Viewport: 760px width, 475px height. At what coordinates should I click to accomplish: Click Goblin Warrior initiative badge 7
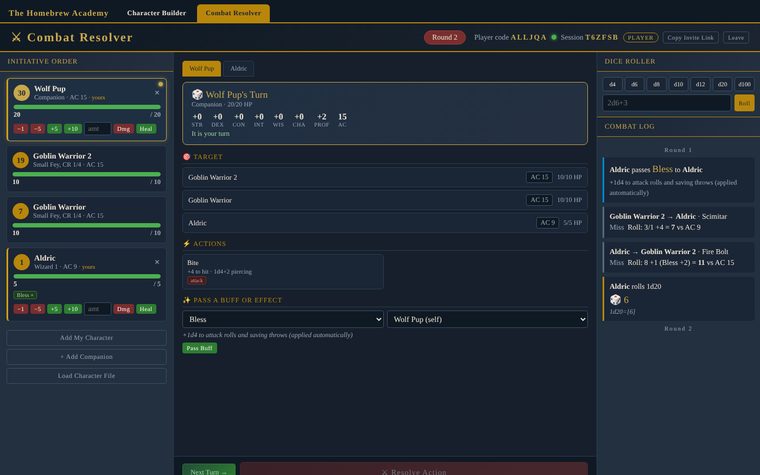click(20, 211)
